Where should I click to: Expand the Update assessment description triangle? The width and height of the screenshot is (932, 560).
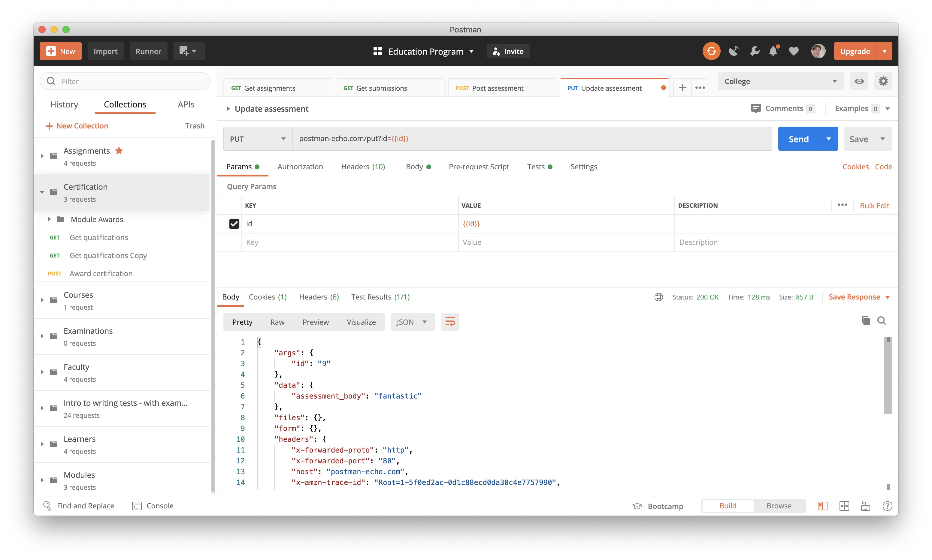228,108
